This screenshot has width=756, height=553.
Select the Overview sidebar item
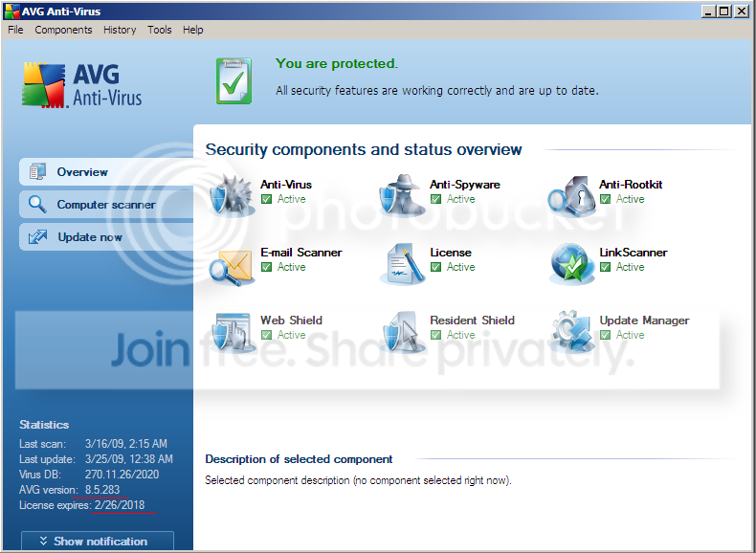(106, 171)
